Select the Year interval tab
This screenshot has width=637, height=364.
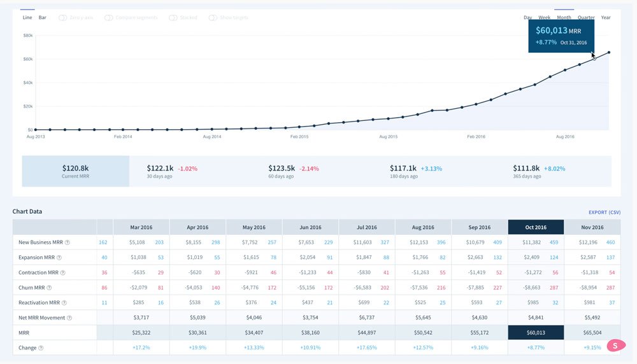coord(606,17)
